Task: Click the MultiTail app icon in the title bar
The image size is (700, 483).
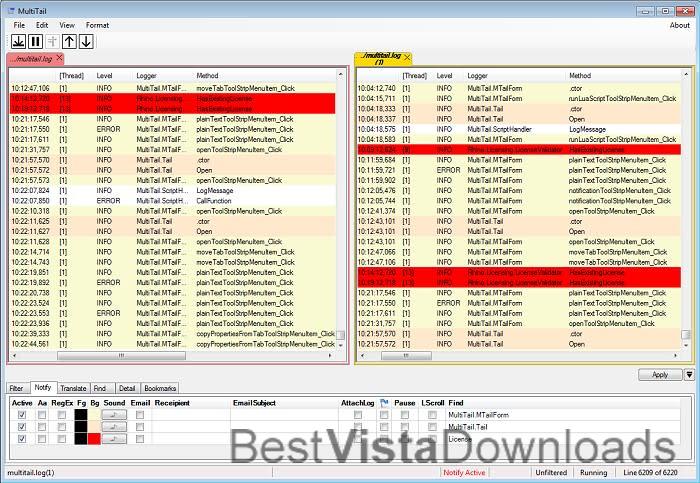Action: pos(12,11)
